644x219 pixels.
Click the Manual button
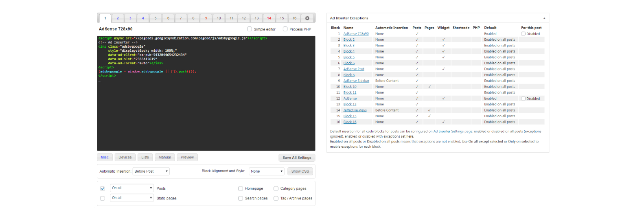point(165,157)
